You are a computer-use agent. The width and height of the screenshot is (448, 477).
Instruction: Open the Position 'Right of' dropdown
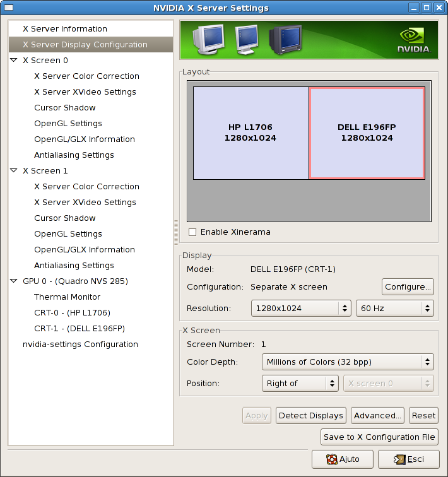[300, 384]
